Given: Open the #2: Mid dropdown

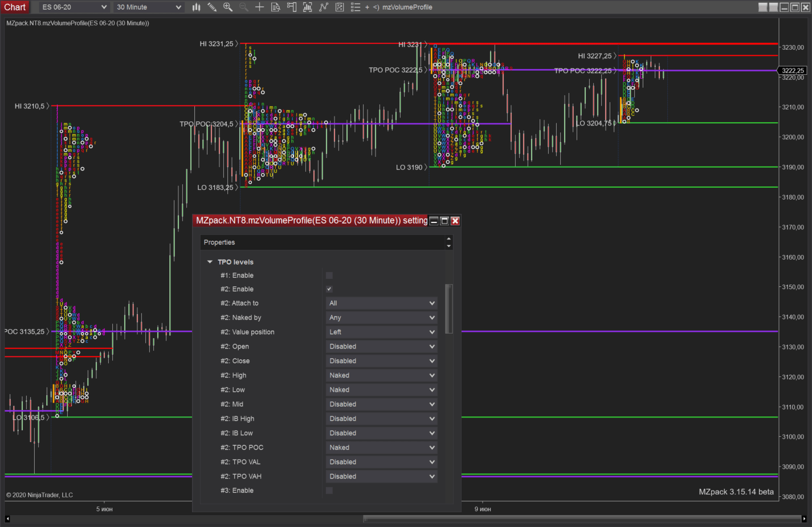Looking at the screenshot, I should tap(382, 404).
